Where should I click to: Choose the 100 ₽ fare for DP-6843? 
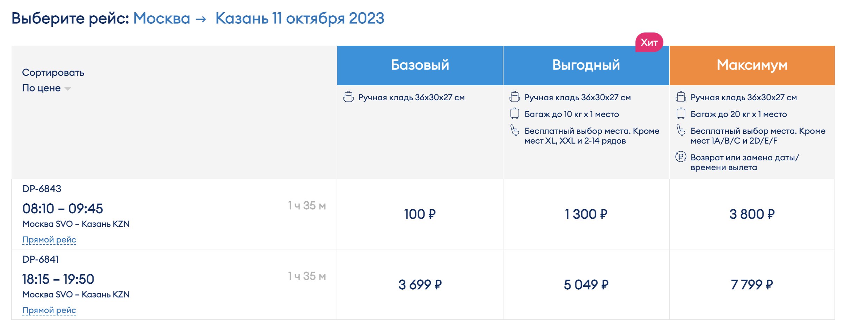[420, 214]
